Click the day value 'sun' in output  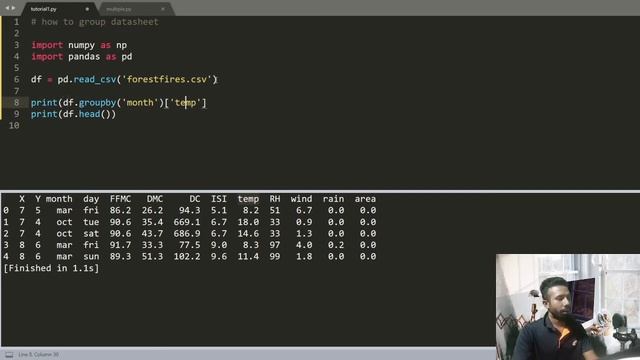[91, 256]
